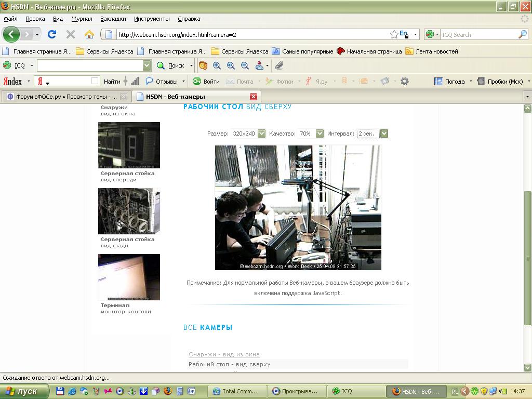Open the Размер 320x240 dropdown
Image resolution: width=532 pixels, height=399 pixels.
pos(261,134)
